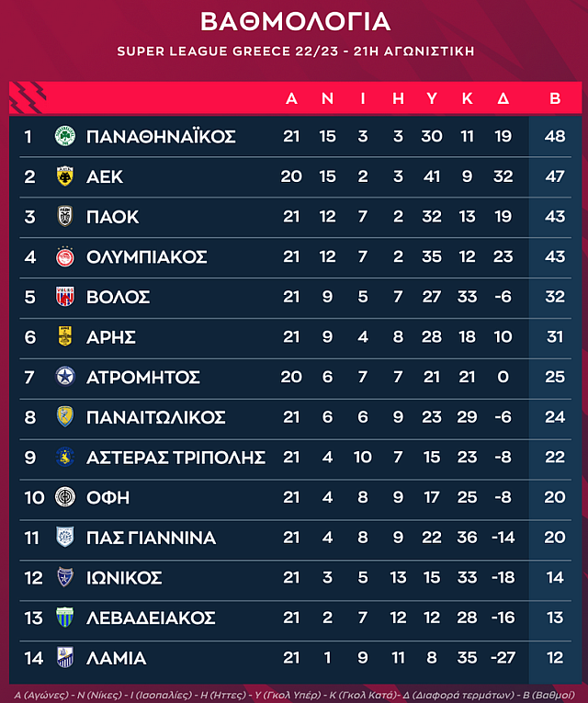
Task: Open the ΙΩΝΙΚΟΣ team name
Action: tap(124, 578)
